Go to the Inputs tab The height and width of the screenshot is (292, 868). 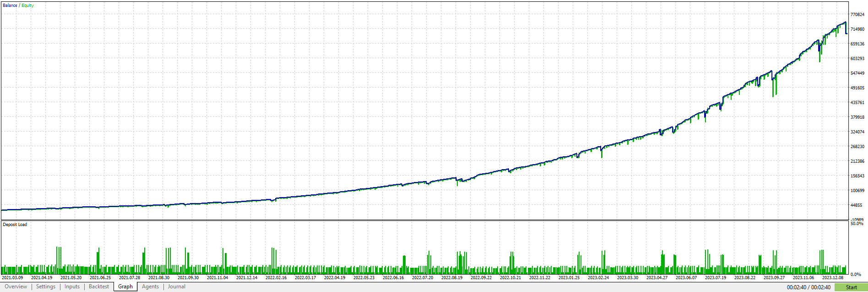click(x=72, y=286)
